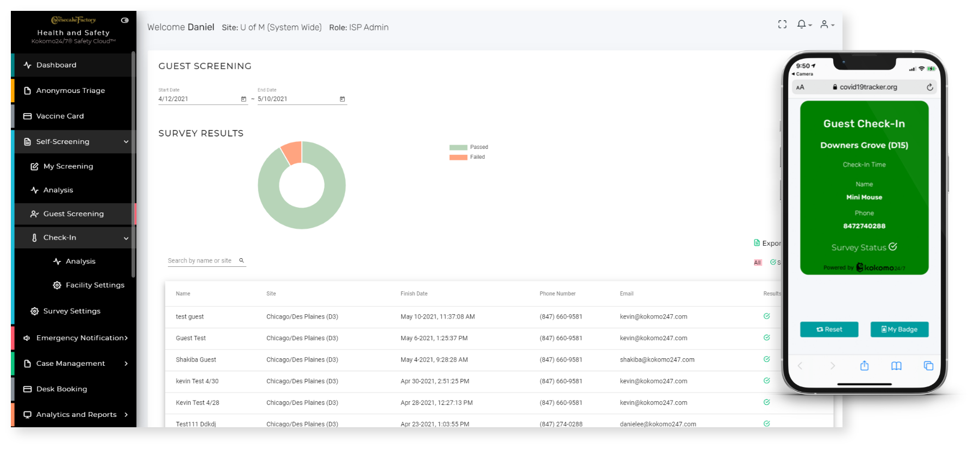Open the Start Date calendar picker icon

tap(244, 99)
